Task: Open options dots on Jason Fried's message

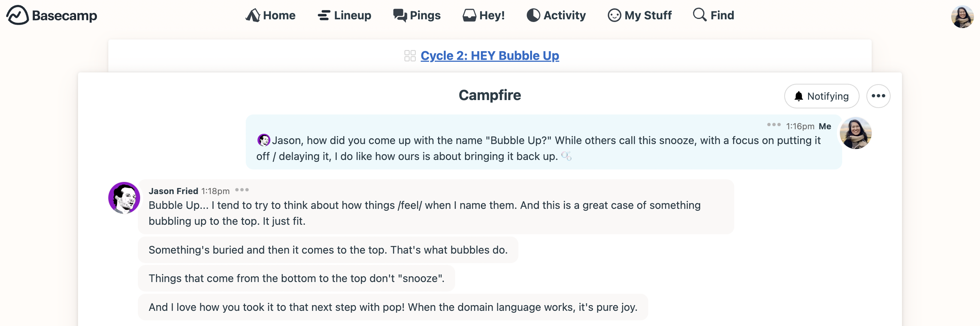Action: 242,190
